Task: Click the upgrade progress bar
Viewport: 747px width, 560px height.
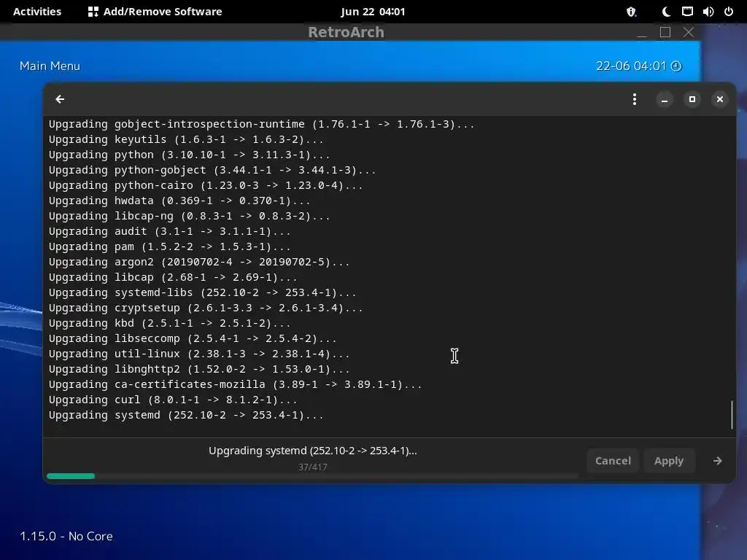Action: pyautogui.click(x=312, y=476)
